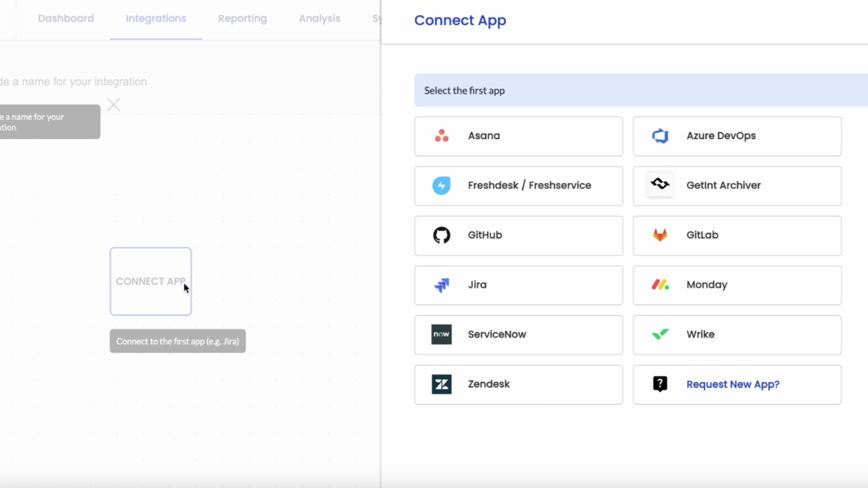Choose Azure DevOps as the first app

[x=737, y=136]
